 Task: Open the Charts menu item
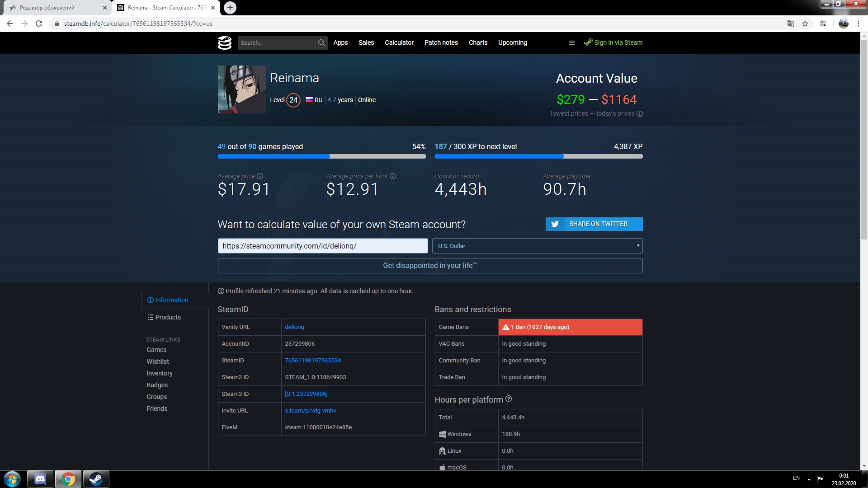[x=478, y=42]
